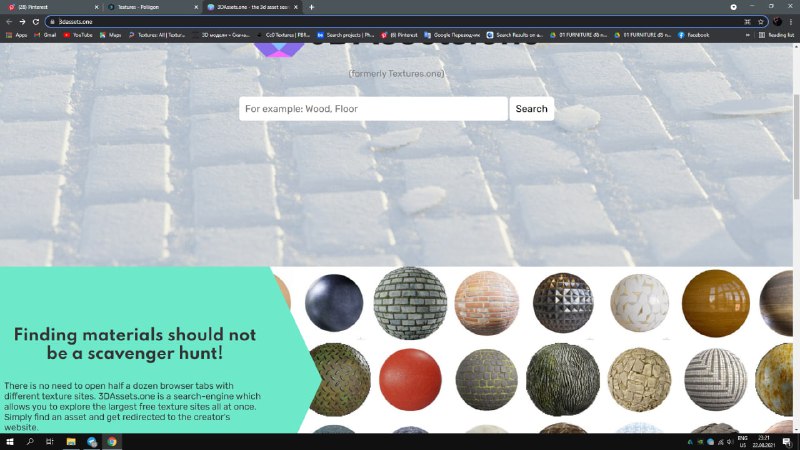Image resolution: width=800 pixels, height=450 pixels.
Task: Open the beige cobblestone sphere material
Action: click(639, 380)
